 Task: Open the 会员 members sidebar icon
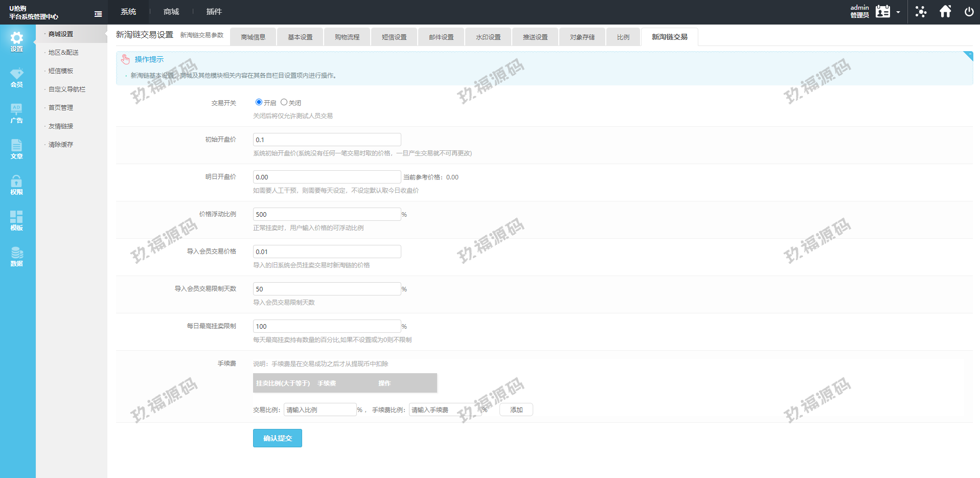pyautogui.click(x=17, y=77)
